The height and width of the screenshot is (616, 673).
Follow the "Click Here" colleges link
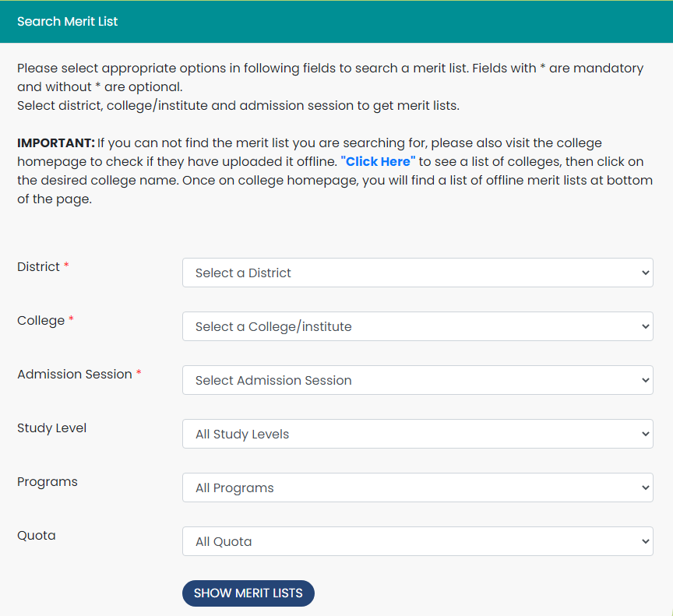[378, 162]
